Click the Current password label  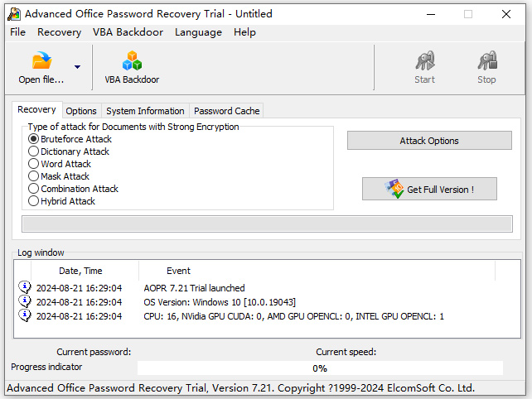94,352
